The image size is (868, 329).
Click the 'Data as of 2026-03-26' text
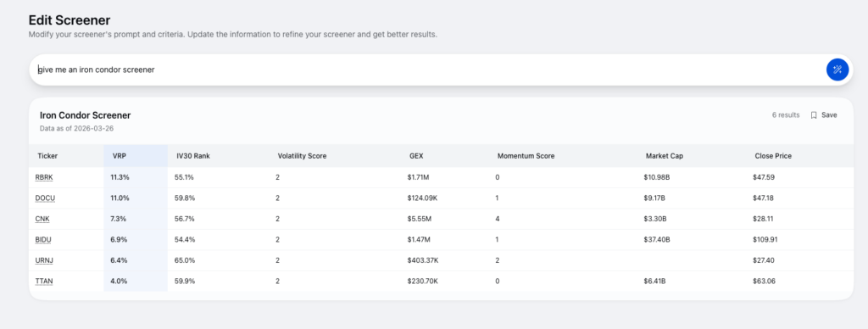click(76, 129)
